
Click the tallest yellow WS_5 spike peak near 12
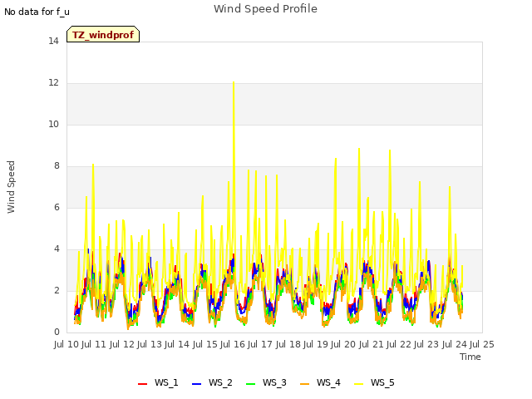click(x=234, y=82)
